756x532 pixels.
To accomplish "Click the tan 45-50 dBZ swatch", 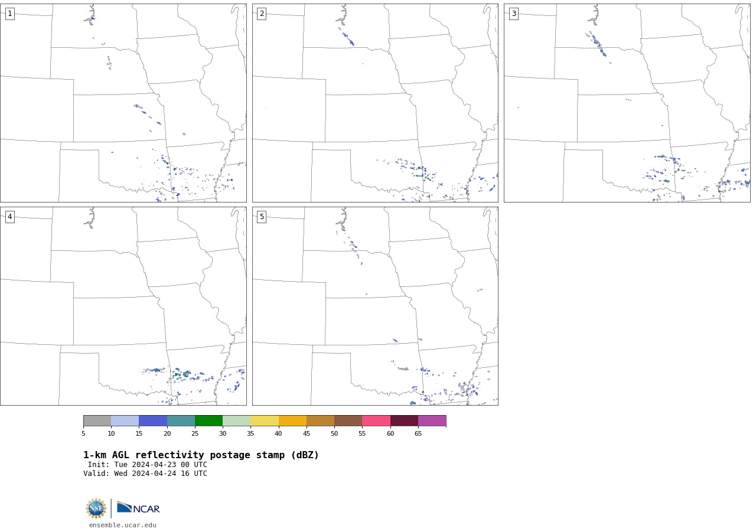I will click(320, 421).
